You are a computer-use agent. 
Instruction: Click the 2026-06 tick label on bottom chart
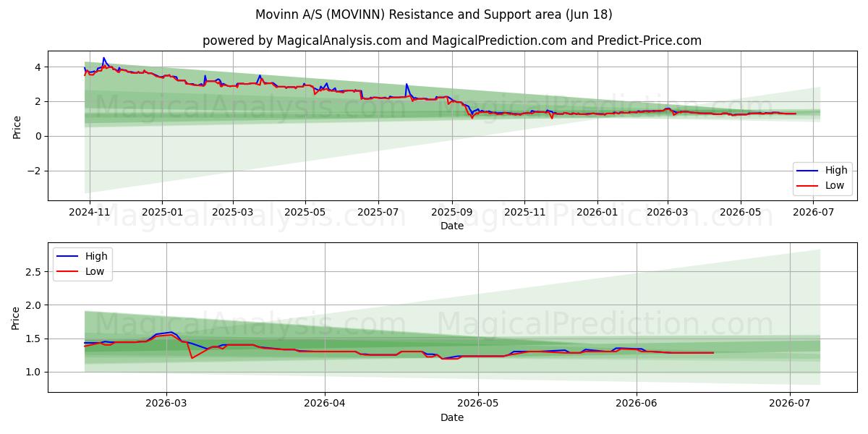pyautogui.click(x=637, y=405)
